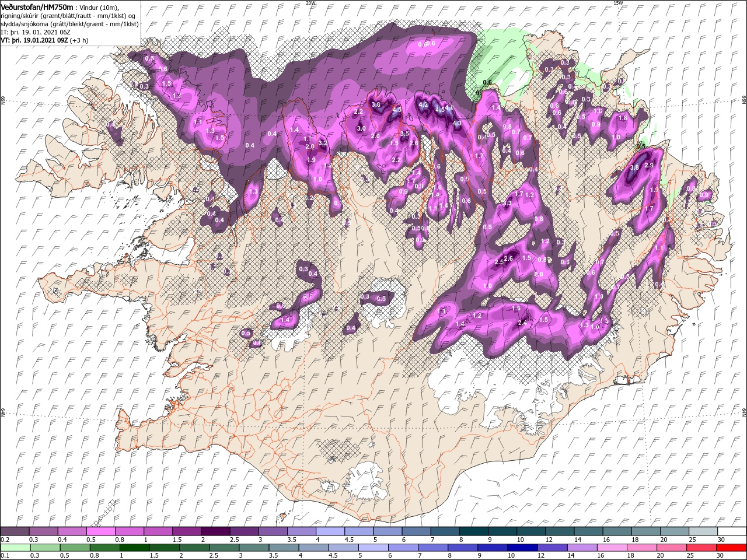Click the dark teal swatch labeled 8 in the top legend row

[x=473, y=531]
